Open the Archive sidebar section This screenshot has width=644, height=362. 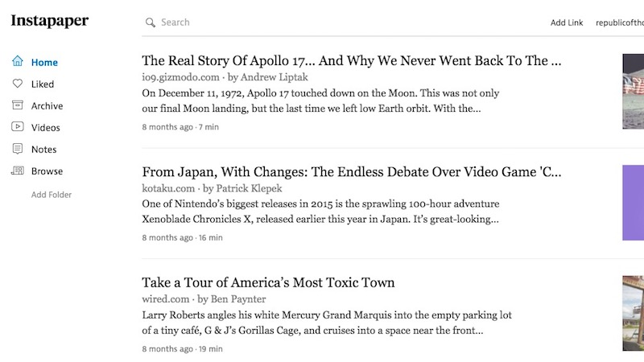click(x=47, y=106)
